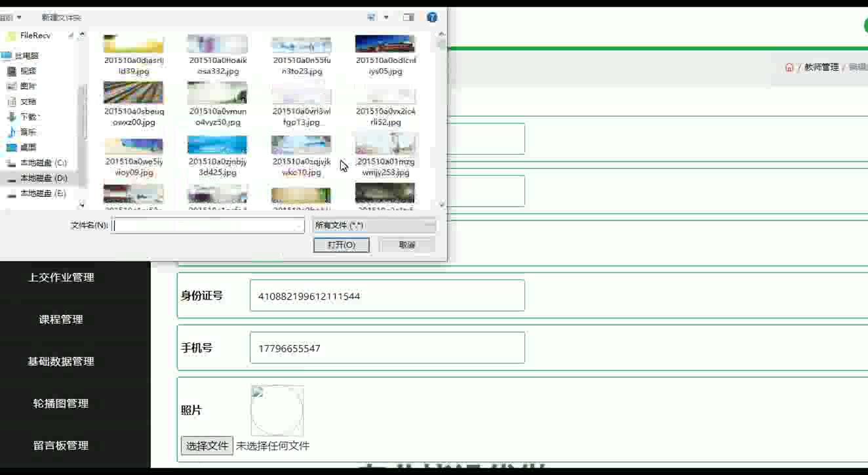Open the 所有文件 (*.*) file type dropdown
868x475 pixels.
[374, 226]
